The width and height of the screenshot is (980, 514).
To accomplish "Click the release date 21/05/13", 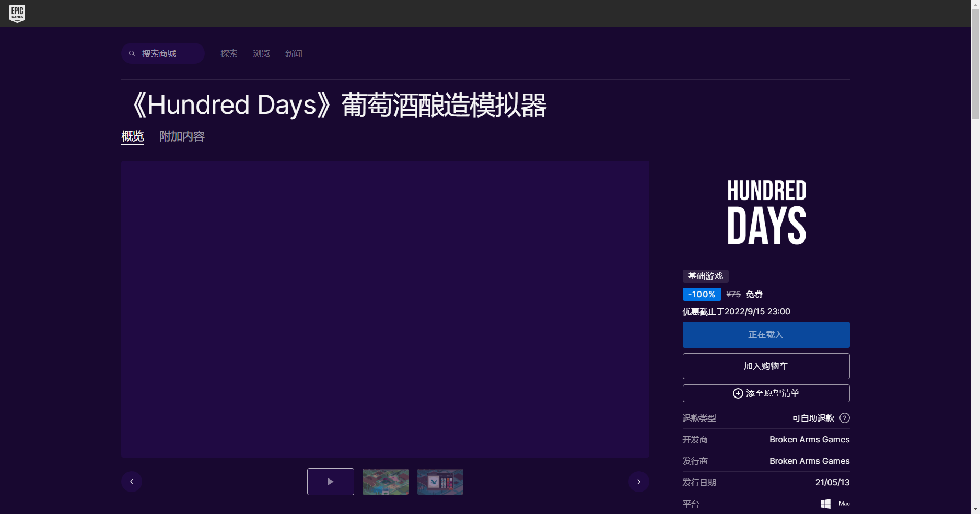I will click(x=833, y=483).
